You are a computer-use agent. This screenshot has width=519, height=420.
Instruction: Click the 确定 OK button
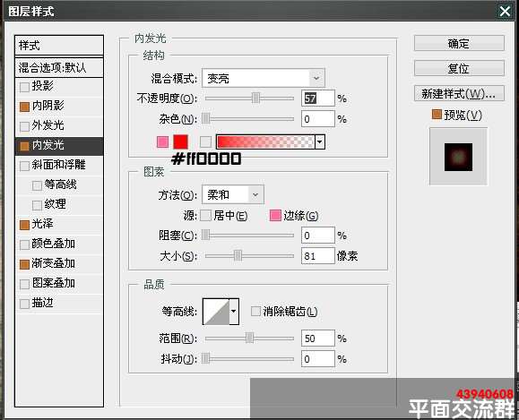[x=459, y=43]
